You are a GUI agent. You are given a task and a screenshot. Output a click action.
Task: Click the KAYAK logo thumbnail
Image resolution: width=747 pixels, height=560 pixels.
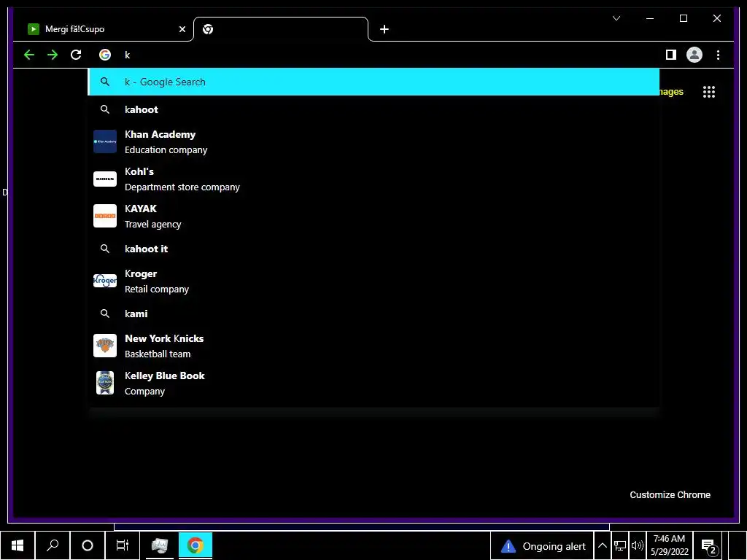(x=105, y=216)
